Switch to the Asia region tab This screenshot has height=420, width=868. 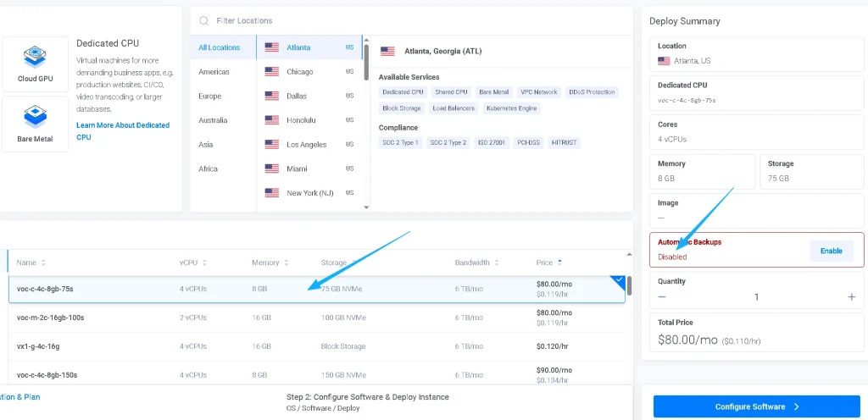(x=206, y=145)
